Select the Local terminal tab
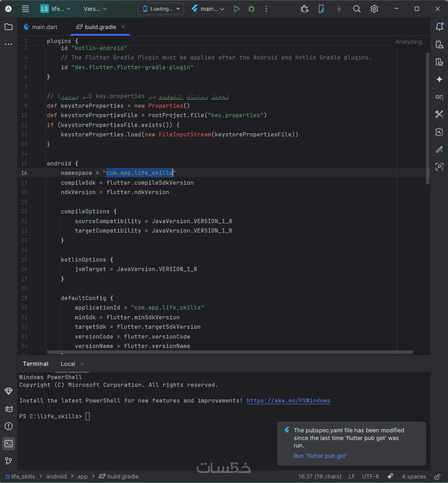 68,364
